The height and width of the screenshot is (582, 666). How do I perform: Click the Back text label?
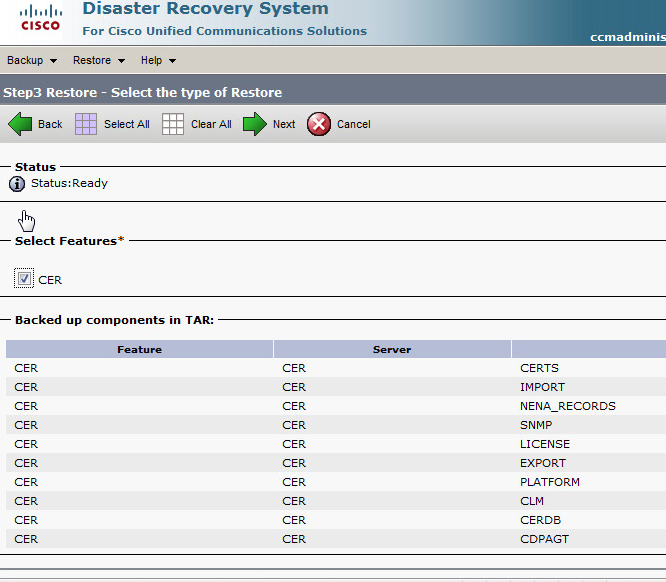(x=50, y=124)
